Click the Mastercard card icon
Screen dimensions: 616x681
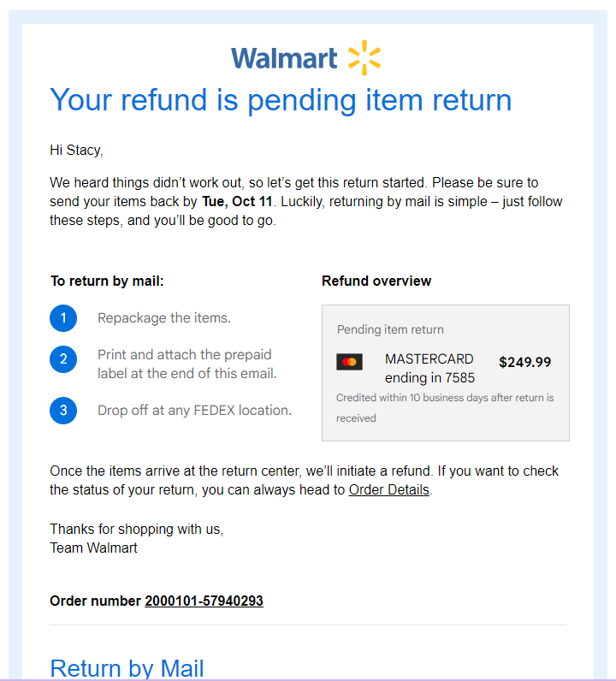[x=349, y=362]
